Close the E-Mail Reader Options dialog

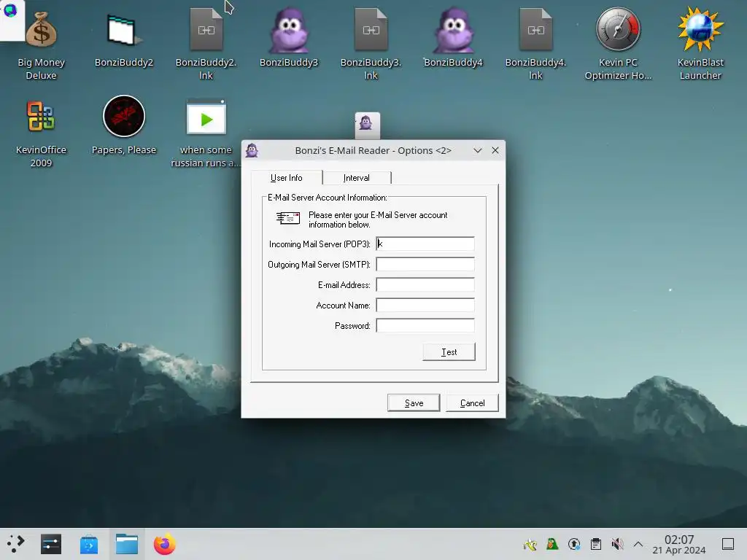coord(495,150)
